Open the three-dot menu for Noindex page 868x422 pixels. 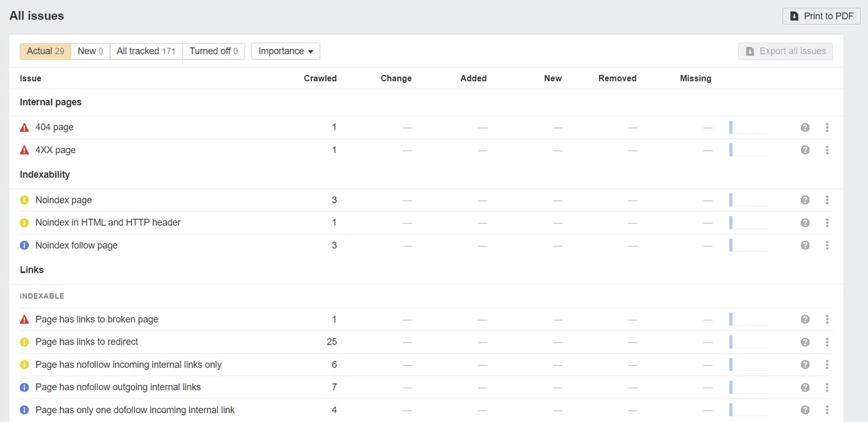pyautogui.click(x=827, y=200)
